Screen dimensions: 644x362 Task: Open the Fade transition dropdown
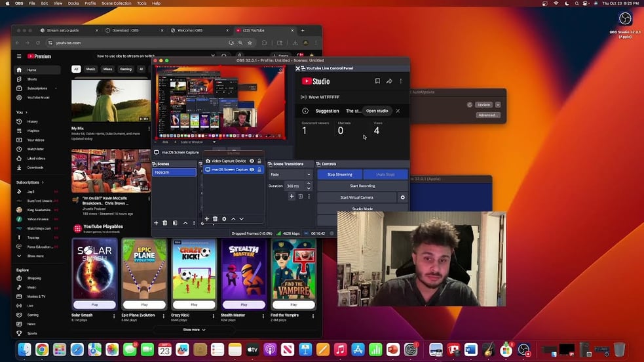290,174
